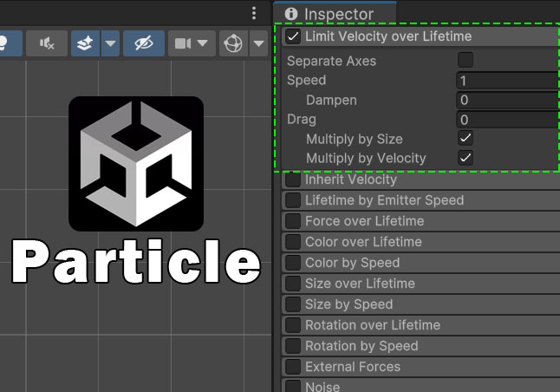Open the effects toggle dropdown arrow

110,43
